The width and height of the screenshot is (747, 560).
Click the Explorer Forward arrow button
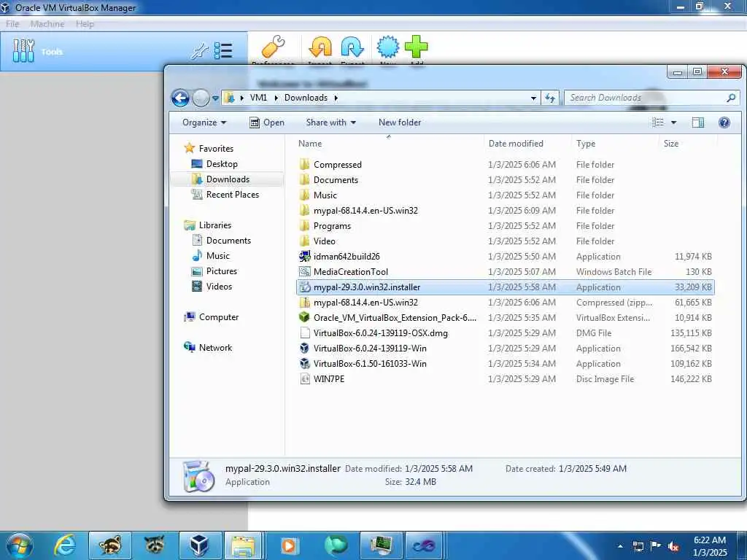click(x=201, y=98)
